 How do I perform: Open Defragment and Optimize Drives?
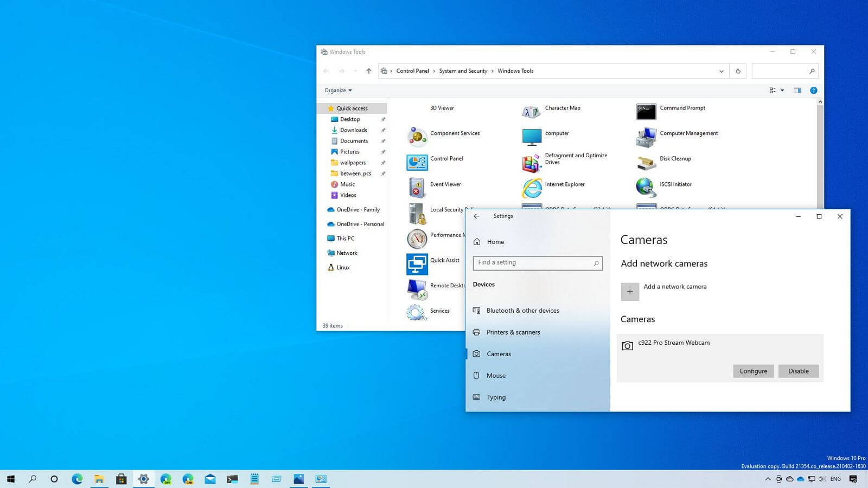pos(576,159)
